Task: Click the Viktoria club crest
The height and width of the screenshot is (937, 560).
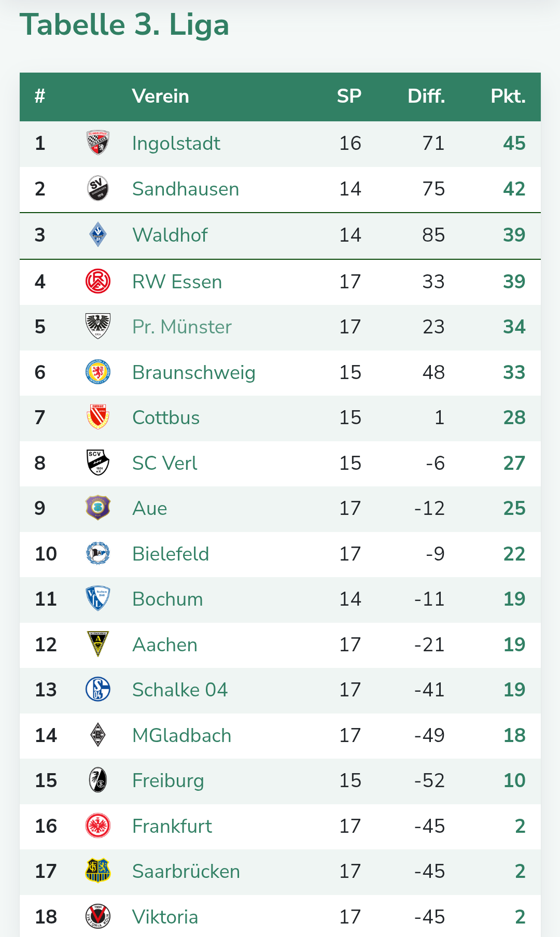Action: (97, 916)
